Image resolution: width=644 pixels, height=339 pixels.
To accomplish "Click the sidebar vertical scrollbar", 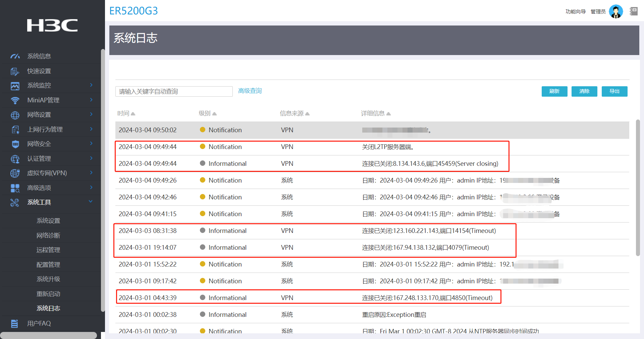I will pos(103,181).
